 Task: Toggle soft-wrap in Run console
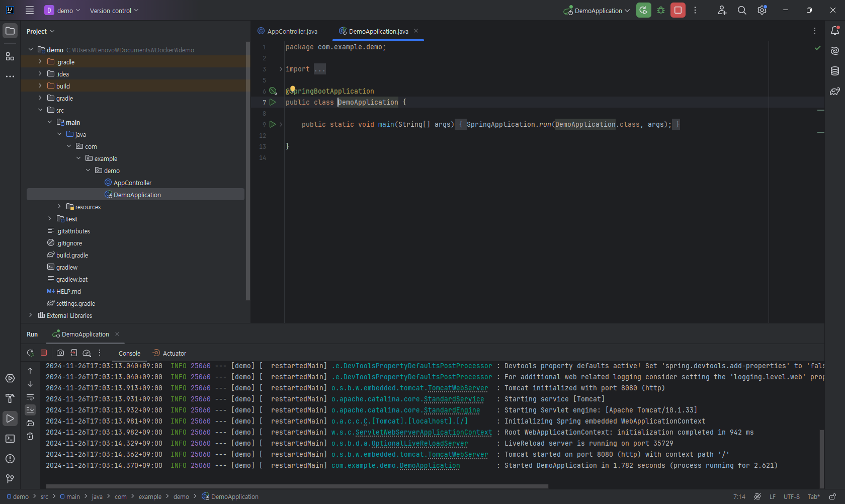pos(30,397)
